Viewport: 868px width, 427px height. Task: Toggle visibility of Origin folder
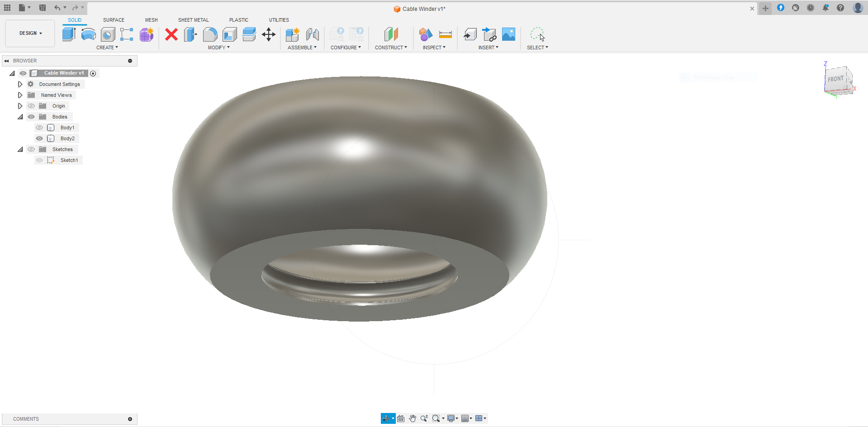point(31,106)
